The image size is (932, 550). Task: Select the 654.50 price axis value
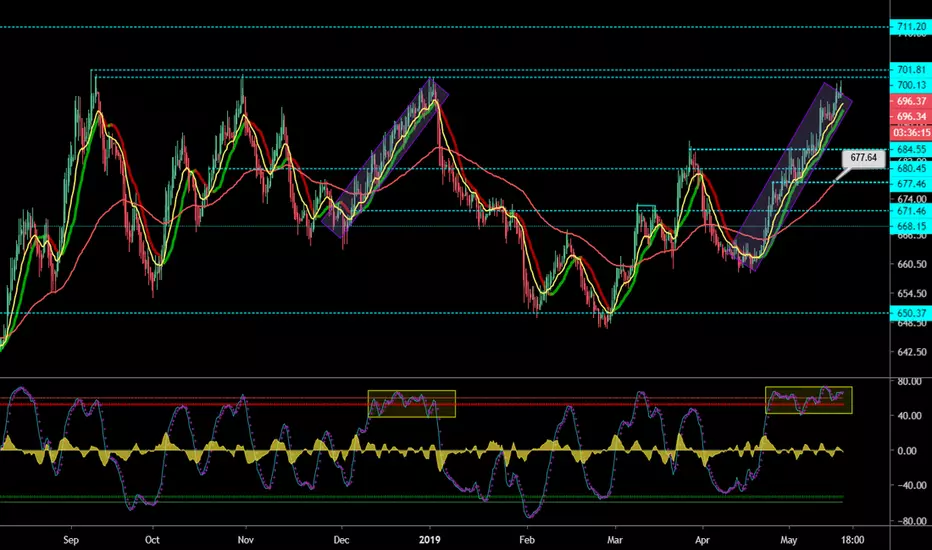point(912,293)
